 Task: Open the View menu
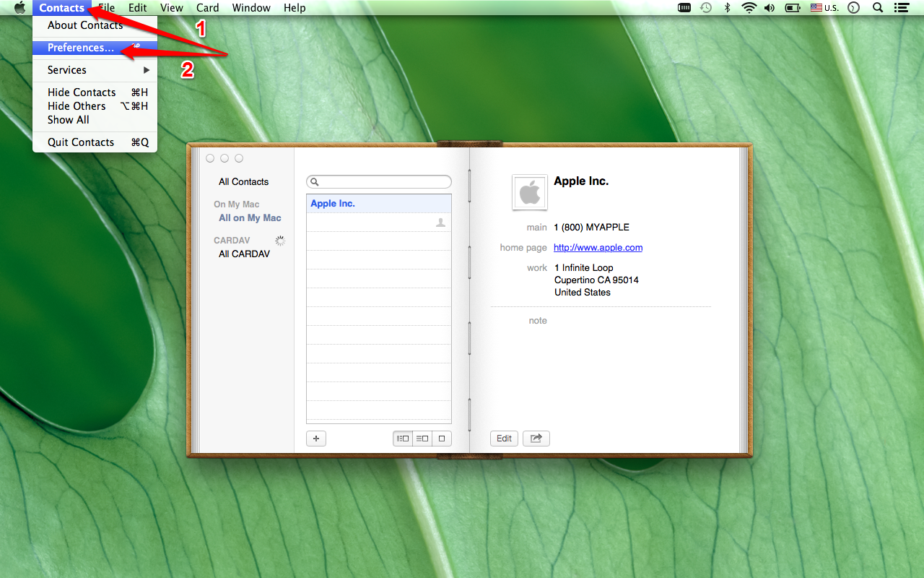click(x=172, y=8)
